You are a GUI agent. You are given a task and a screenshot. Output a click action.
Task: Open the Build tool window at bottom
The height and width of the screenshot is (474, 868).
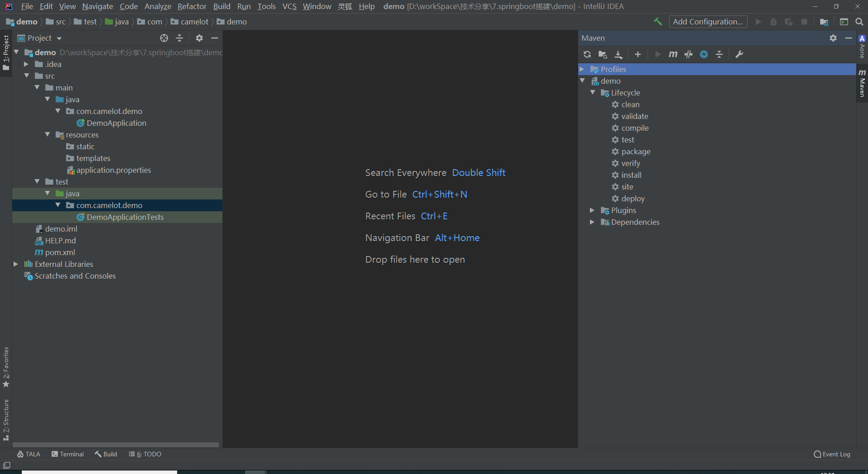pyautogui.click(x=106, y=454)
